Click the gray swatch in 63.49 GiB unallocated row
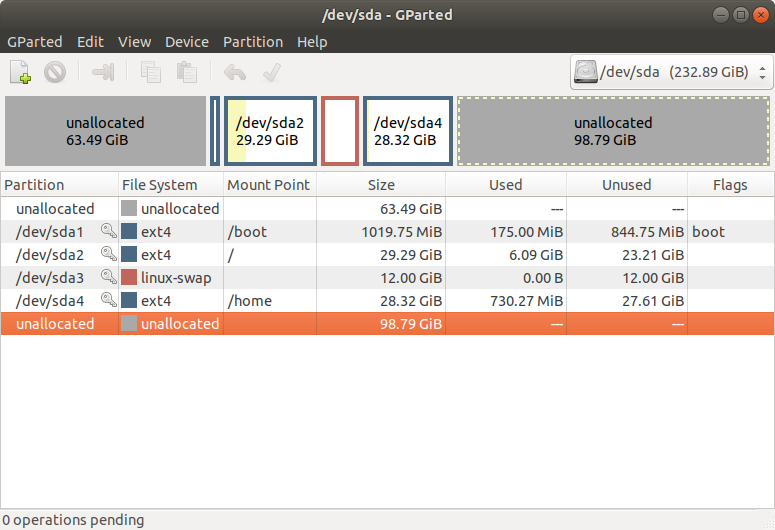 point(129,208)
